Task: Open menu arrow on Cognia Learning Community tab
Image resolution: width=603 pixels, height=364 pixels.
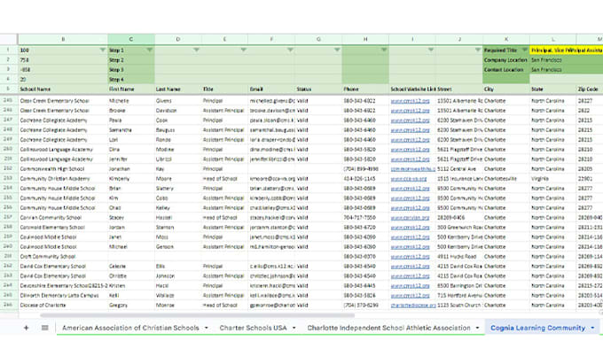Action: pyautogui.click(x=592, y=328)
